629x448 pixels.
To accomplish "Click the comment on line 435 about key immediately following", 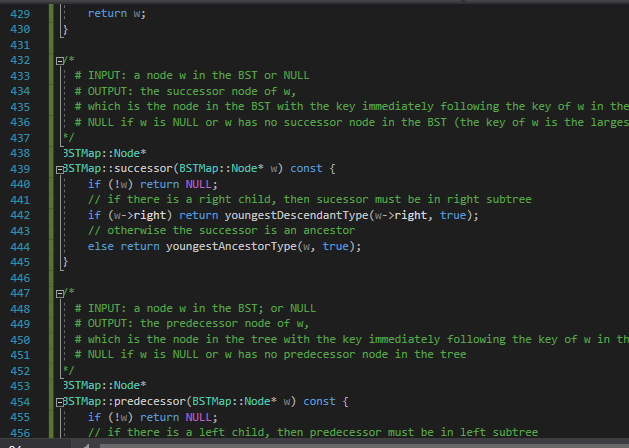I will (x=352, y=106).
